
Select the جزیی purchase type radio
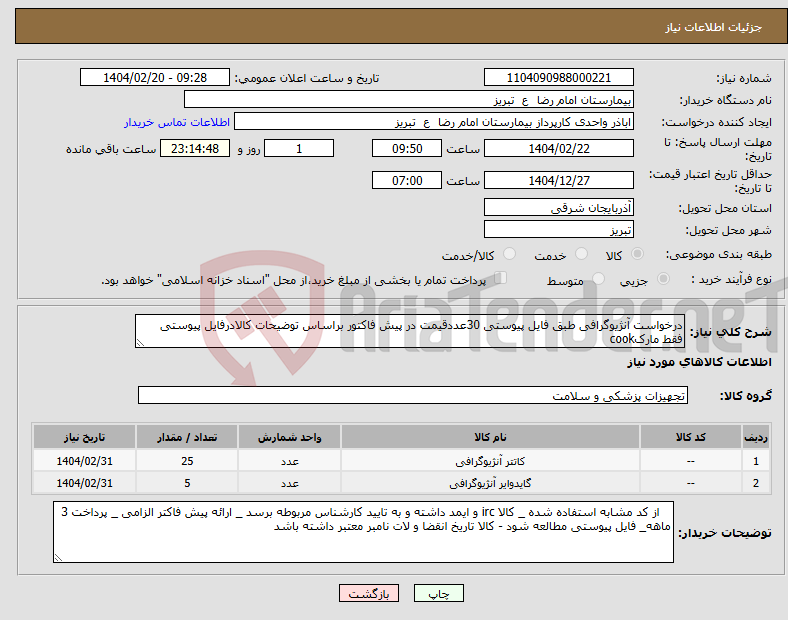tap(663, 279)
